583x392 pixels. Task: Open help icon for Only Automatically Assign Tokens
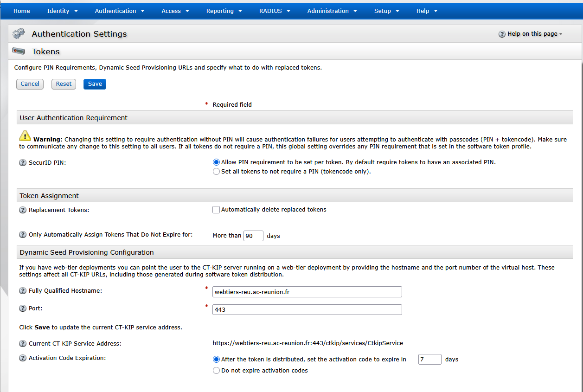(x=23, y=235)
